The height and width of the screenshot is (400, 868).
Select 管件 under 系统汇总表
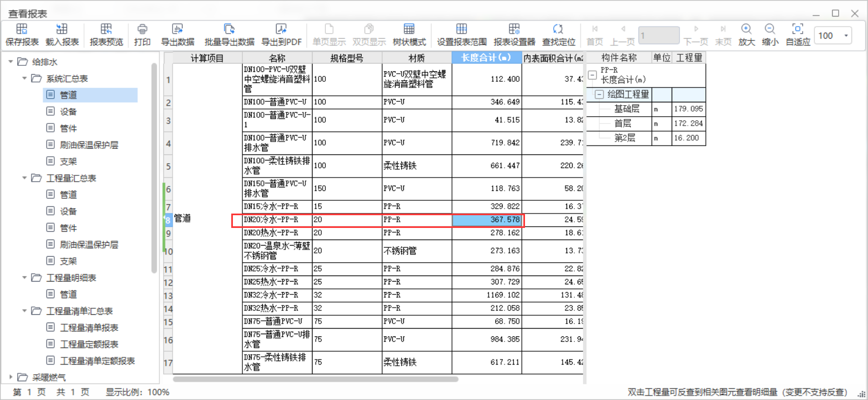pyautogui.click(x=68, y=128)
